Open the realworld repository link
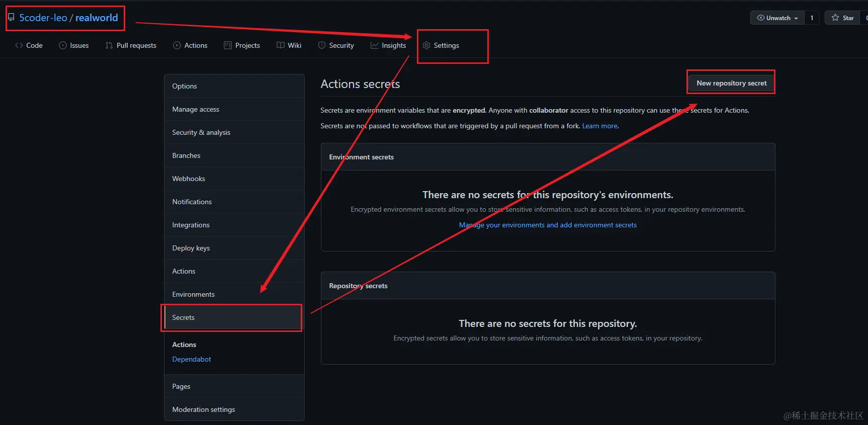 pos(97,18)
